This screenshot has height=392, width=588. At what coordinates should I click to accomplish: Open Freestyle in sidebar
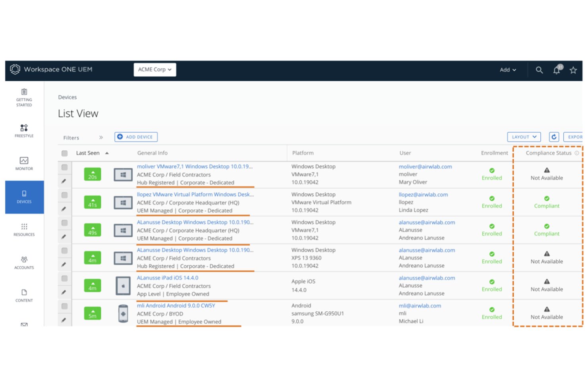coord(24,131)
